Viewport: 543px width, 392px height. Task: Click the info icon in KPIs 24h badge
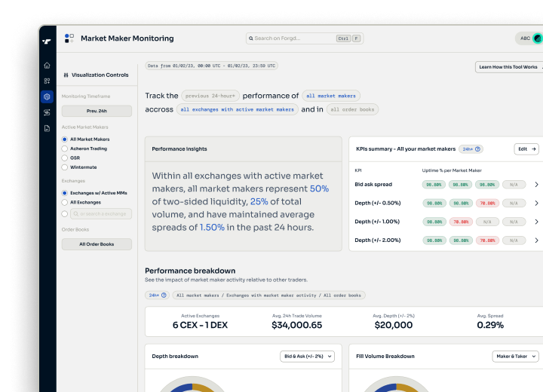478,149
